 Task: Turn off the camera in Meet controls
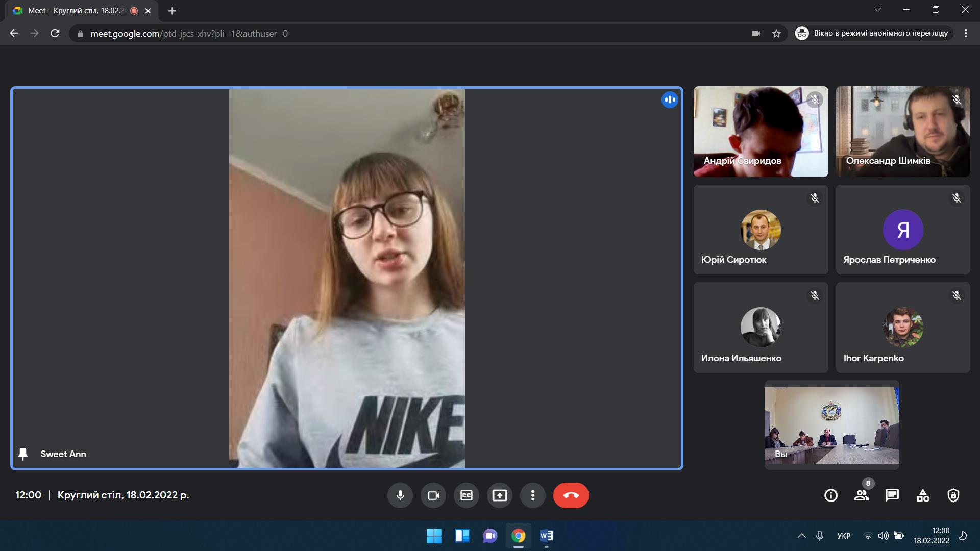coord(433,495)
